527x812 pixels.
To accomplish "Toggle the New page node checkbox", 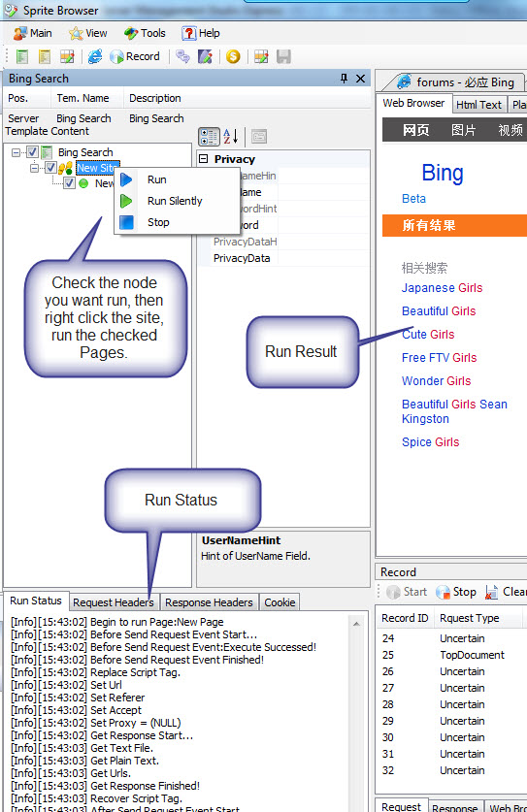I will (x=70, y=183).
